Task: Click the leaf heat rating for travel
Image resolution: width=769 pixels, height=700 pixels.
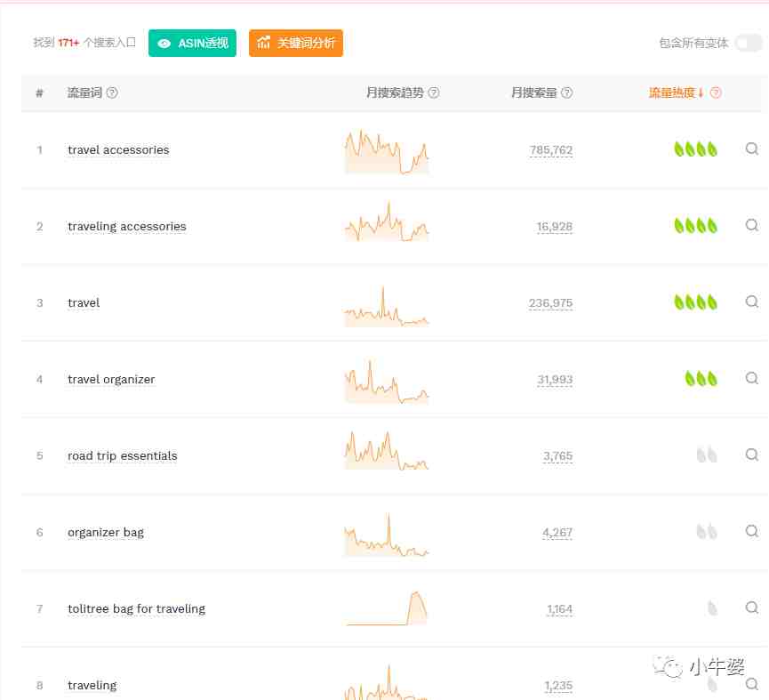Action: click(695, 302)
